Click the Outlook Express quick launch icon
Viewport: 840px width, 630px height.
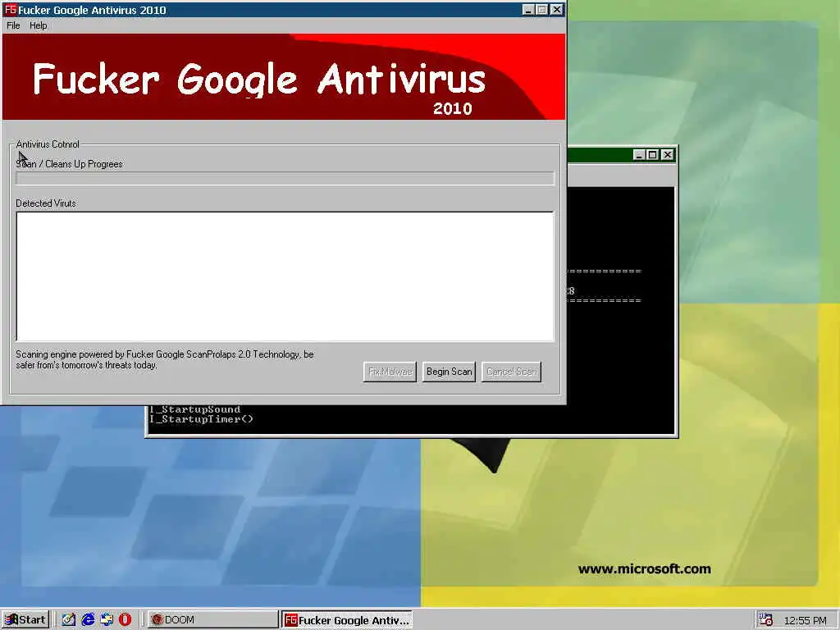(x=107, y=620)
